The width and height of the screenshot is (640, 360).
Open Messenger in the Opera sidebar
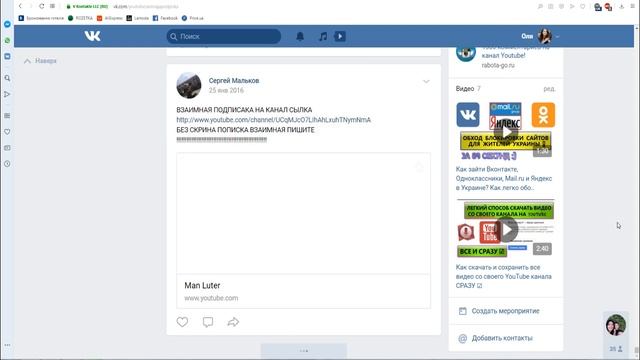[7, 24]
